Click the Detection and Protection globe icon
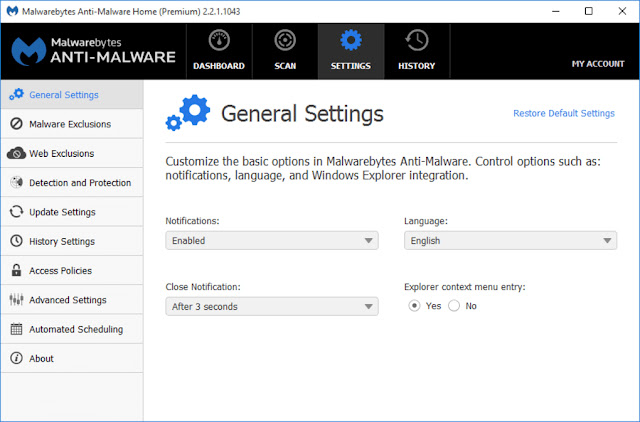The height and width of the screenshot is (422, 640). point(16,182)
